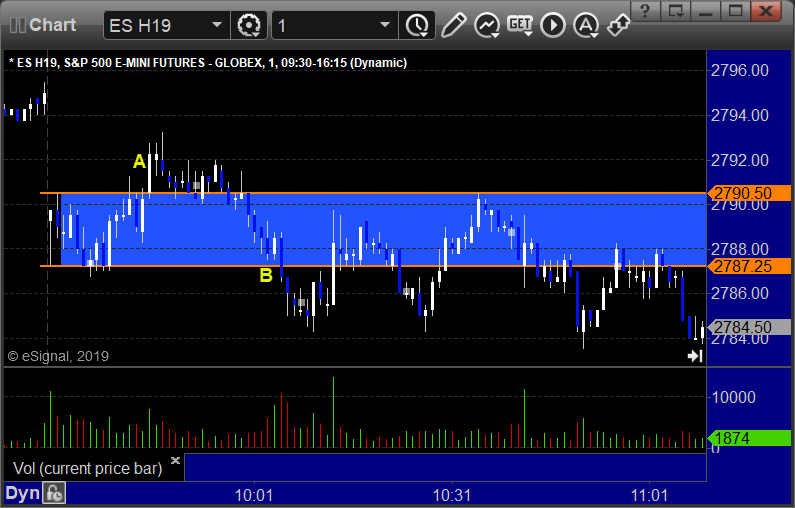Click the Dyn scaling mode button
The height and width of the screenshot is (508, 795).
pyautogui.click(x=22, y=493)
